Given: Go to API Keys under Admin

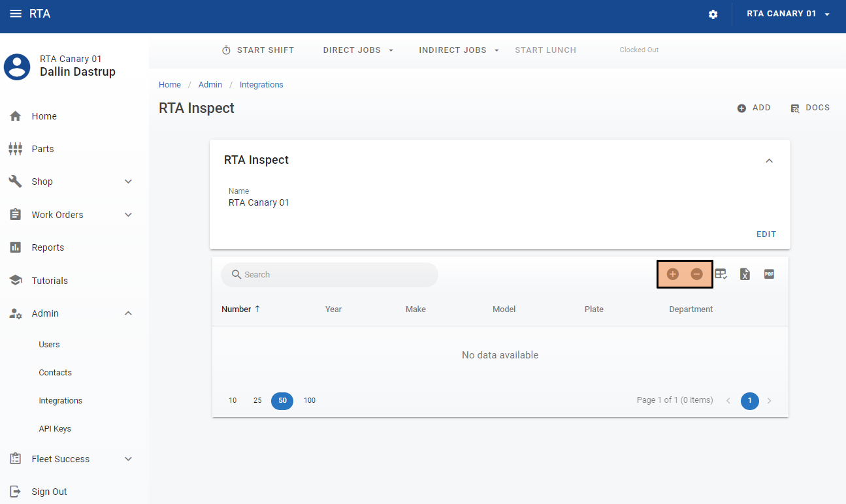Looking at the screenshot, I should pyautogui.click(x=55, y=429).
